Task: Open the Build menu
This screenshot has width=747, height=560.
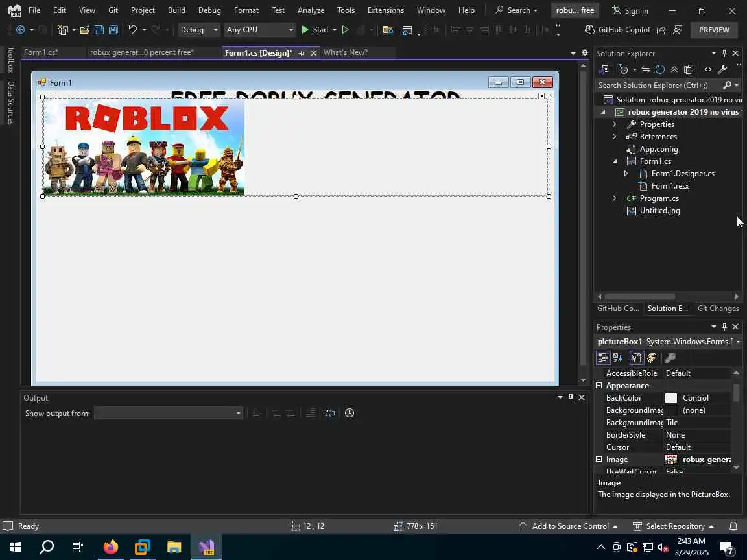Action: 177,10
